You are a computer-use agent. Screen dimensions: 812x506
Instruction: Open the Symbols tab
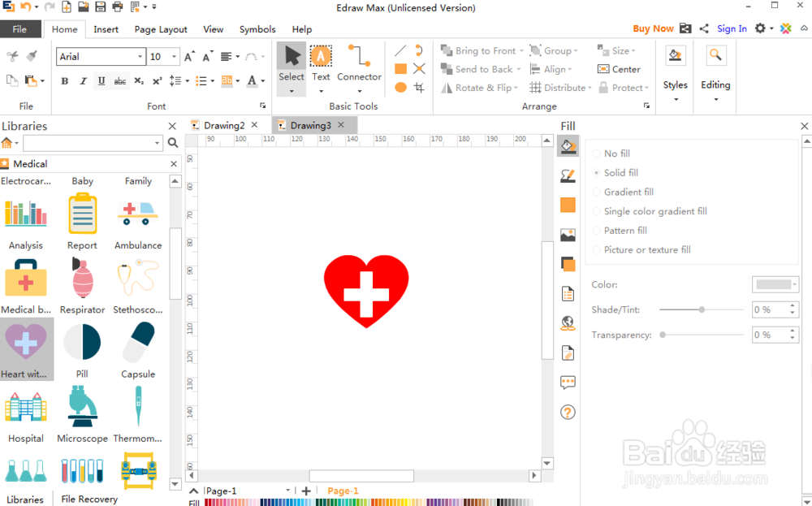[x=257, y=29]
